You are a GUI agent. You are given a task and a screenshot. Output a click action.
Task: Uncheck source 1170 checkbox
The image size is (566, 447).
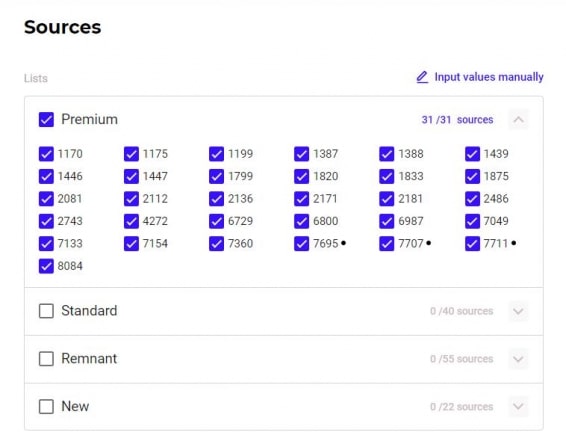(46, 154)
